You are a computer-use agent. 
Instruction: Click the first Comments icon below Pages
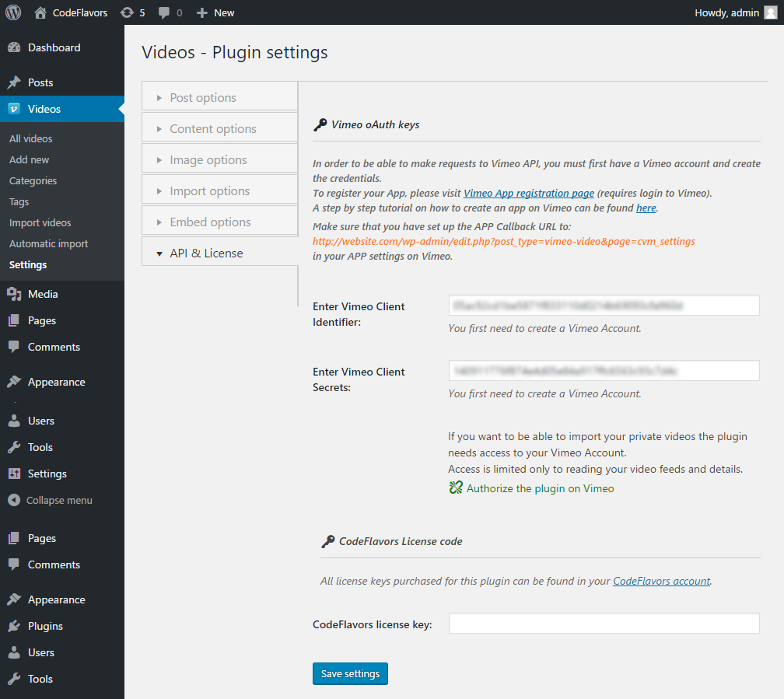click(x=14, y=347)
